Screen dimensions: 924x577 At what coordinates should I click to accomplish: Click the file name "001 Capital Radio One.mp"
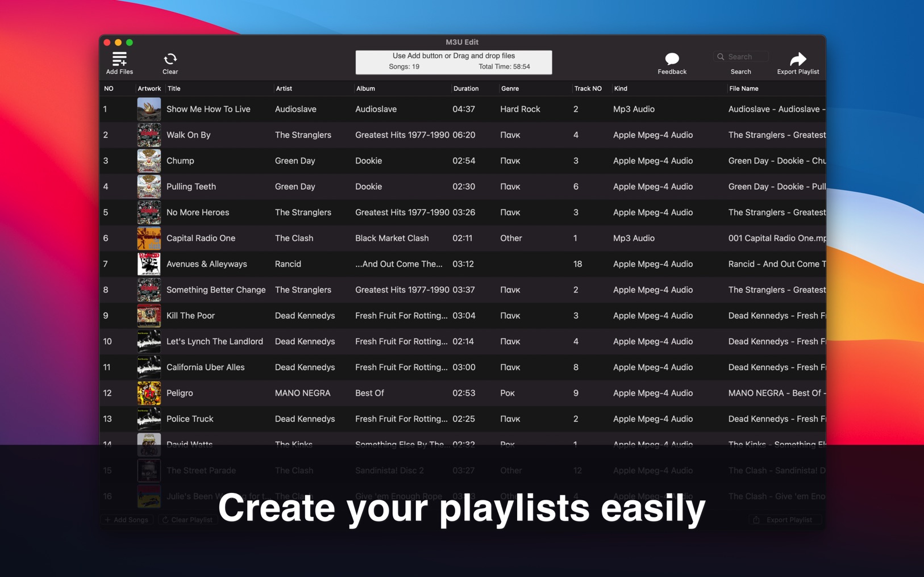point(777,239)
